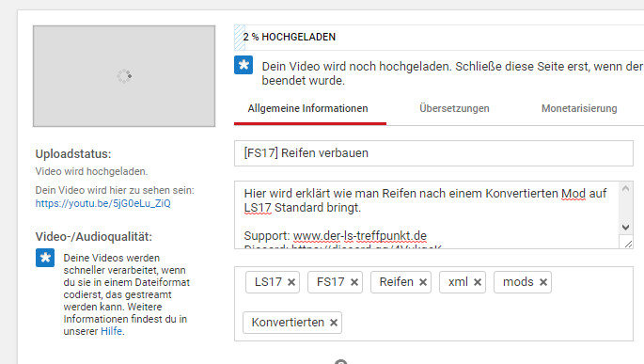This screenshot has width=644, height=364.
Task: Remove the mods tag
Action: tap(543, 282)
